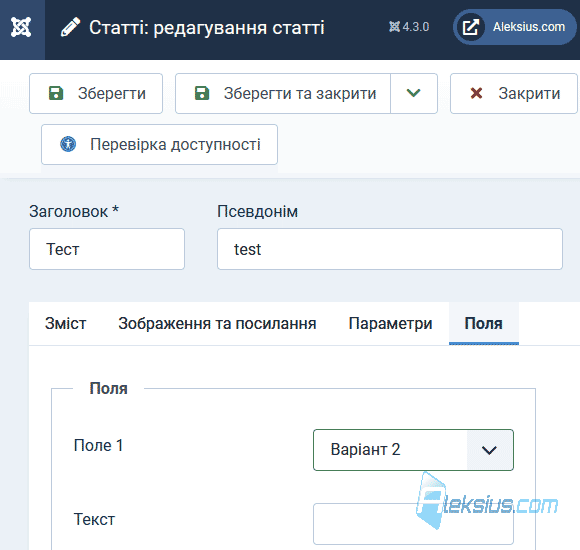Screen dimensions: 580x550
Task: Click the external link icon beside Aleksius.com
Action: (x=471, y=27)
